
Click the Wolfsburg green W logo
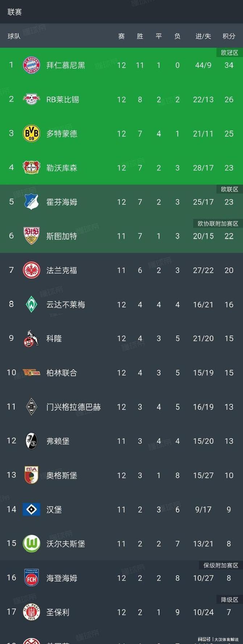(32, 543)
